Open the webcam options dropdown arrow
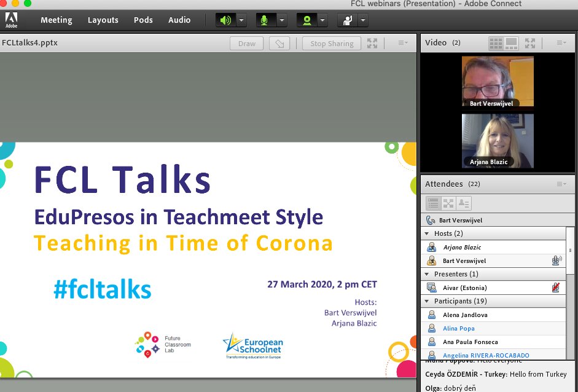This screenshot has width=578, height=392. 322,20
